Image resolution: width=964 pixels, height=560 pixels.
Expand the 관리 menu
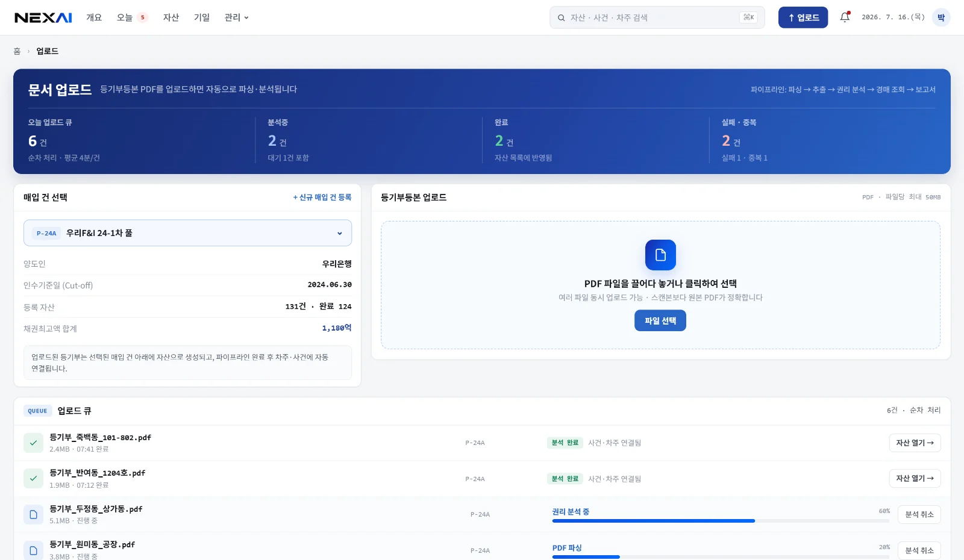tap(237, 17)
